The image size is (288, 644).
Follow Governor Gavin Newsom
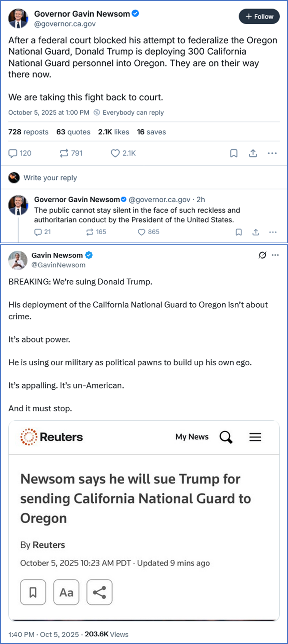pos(259,17)
